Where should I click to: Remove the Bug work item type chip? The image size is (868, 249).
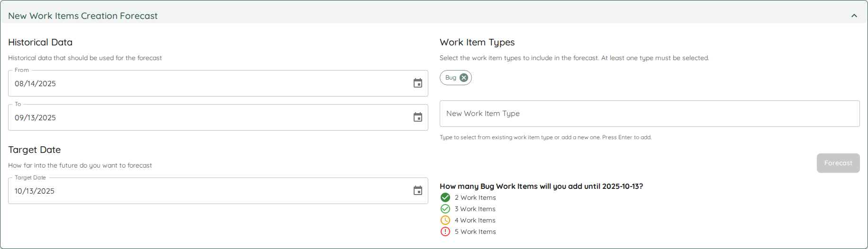(464, 78)
